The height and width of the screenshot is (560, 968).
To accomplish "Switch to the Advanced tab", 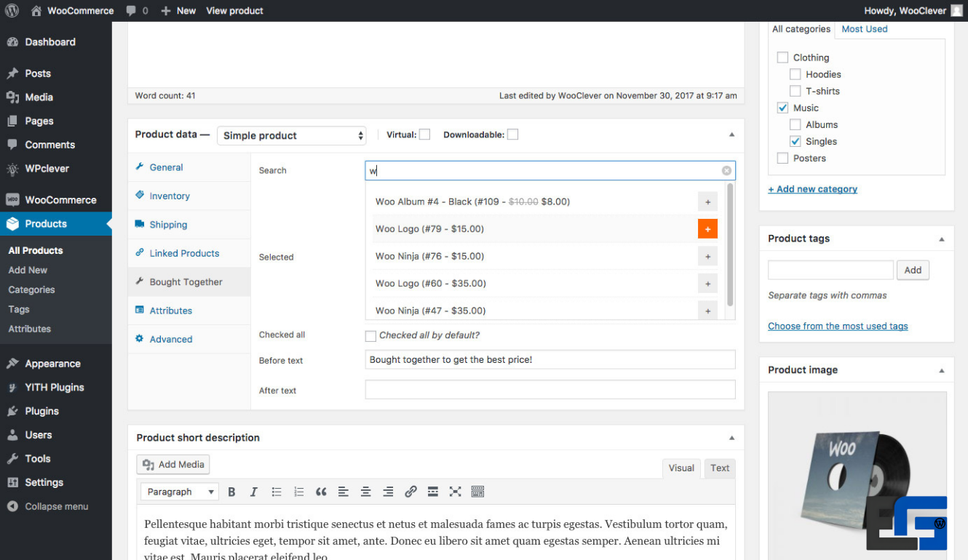I will pyautogui.click(x=189, y=339).
